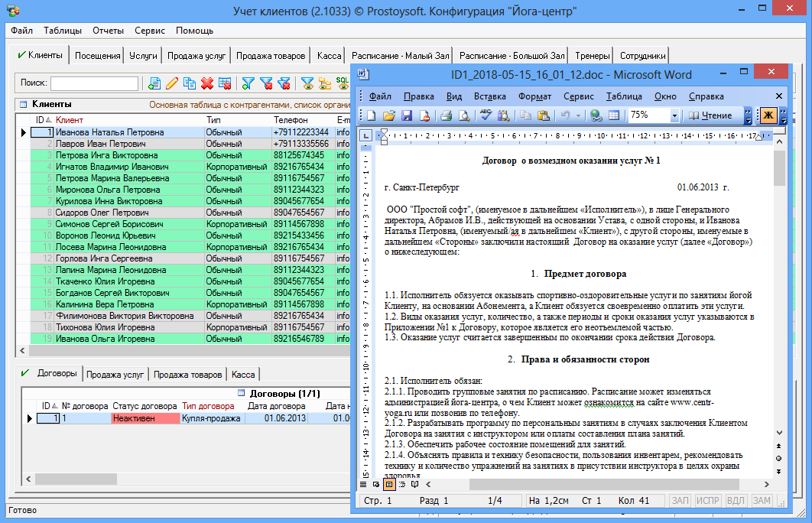Switch to the Посещения tab
The image size is (812, 523).
click(97, 55)
